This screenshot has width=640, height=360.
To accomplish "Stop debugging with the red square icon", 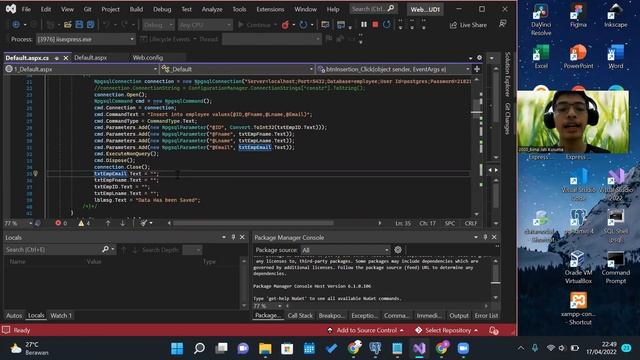I will coord(375,25).
